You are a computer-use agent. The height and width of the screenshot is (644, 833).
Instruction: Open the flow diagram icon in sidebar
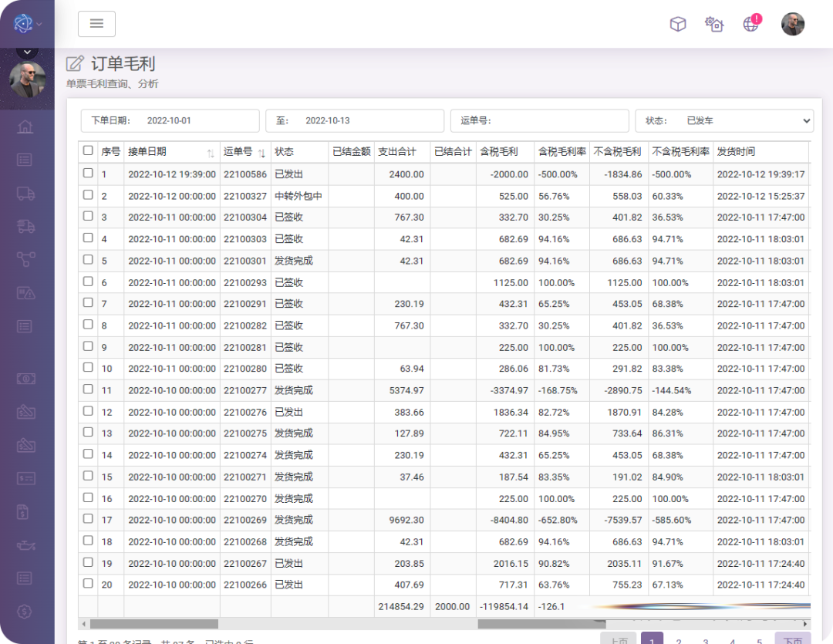(25, 259)
